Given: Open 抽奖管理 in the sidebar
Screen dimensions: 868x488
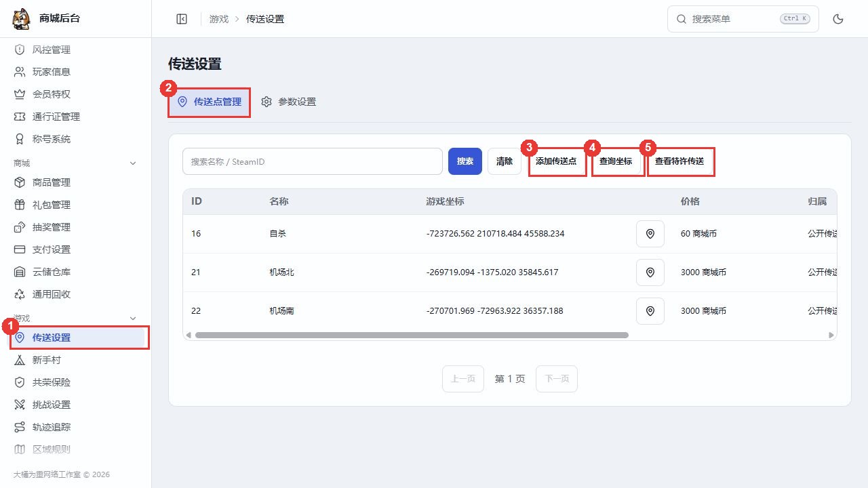Looking at the screenshot, I should pyautogui.click(x=75, y=227).
